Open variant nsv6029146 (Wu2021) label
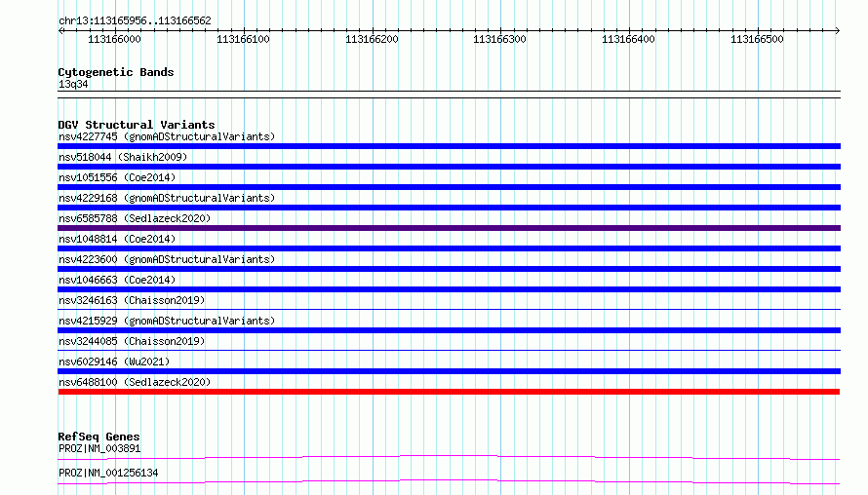This screenshot has height=495, width=868. point(114,362)
